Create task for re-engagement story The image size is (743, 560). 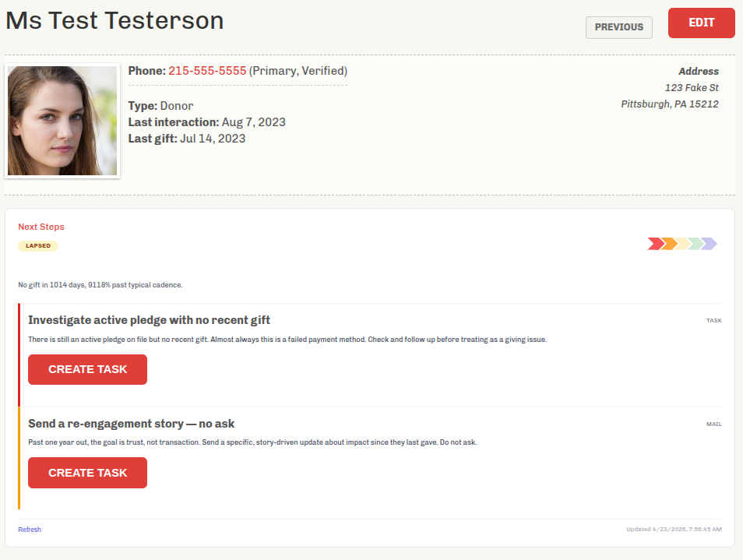tap(87, 473)
